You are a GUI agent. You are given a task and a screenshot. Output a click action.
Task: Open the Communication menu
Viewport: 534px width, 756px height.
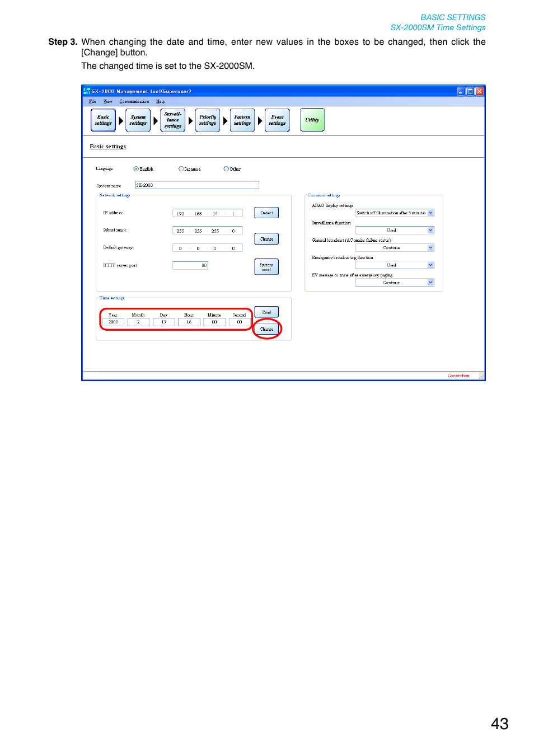(x=134, y=102)
